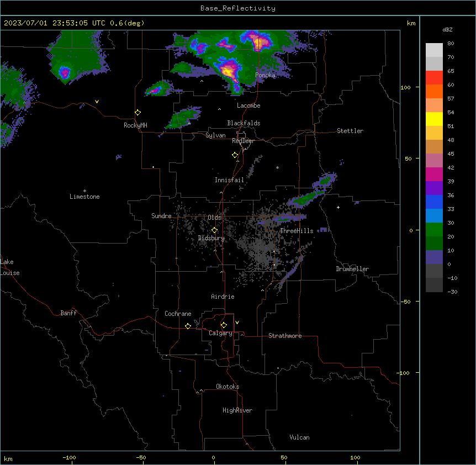Select the purple 36-39 dBZ legend swatch
The height and width of the screenshot is (465, 476).
pyautogui.click(x=434, y=188)
